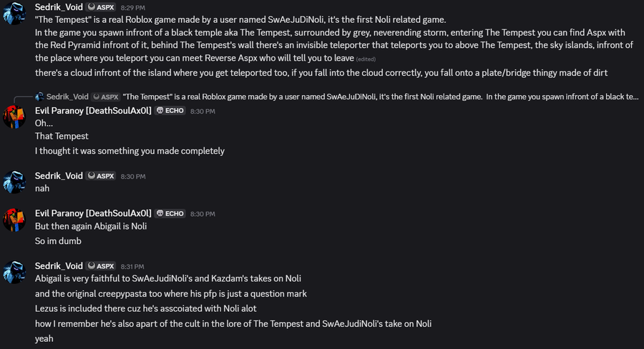This screenshot has width=644, height=349.
Task: Click the Sedrik_Void username above "nah"
Action: click(59, 176)
